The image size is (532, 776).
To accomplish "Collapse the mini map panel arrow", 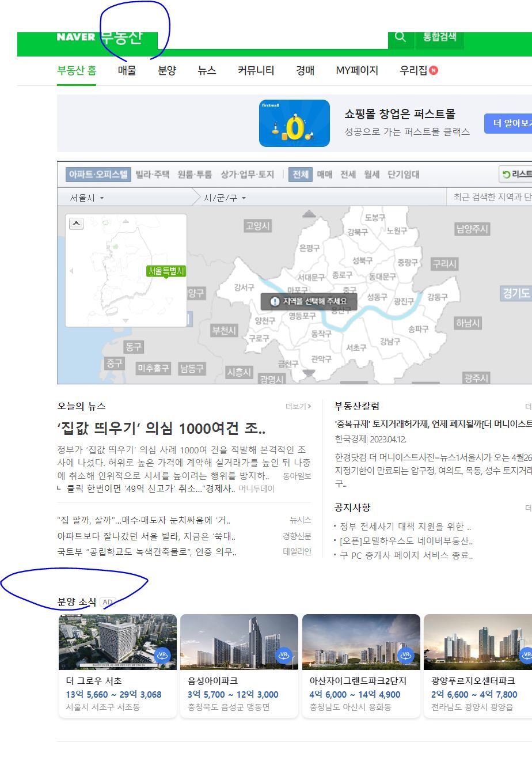I will [x=76, y=224].
